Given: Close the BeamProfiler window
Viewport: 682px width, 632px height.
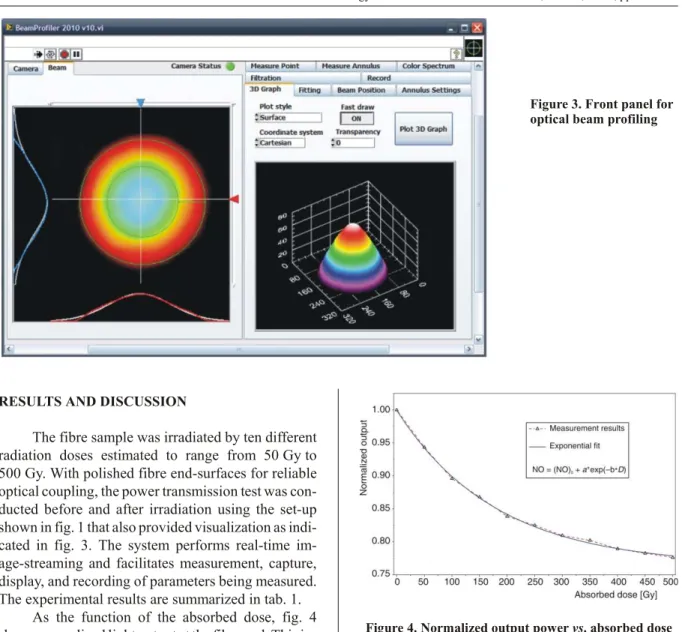Looking at the screenshot, I should (x=478, y=28).
